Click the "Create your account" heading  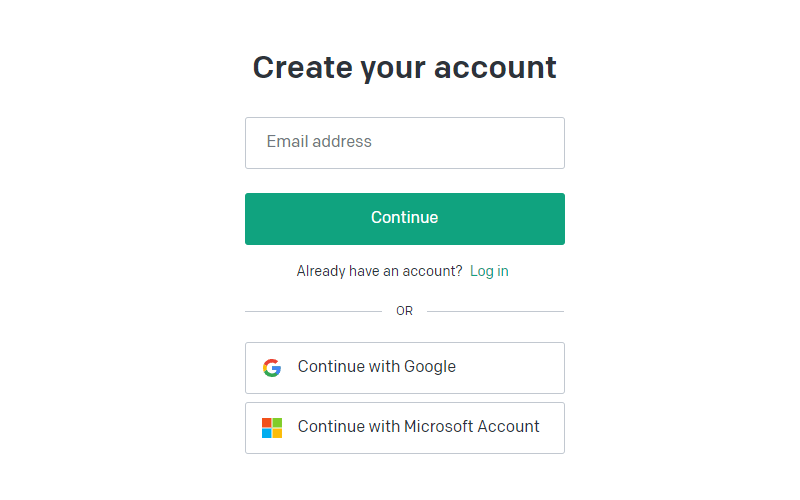[405, 68]
